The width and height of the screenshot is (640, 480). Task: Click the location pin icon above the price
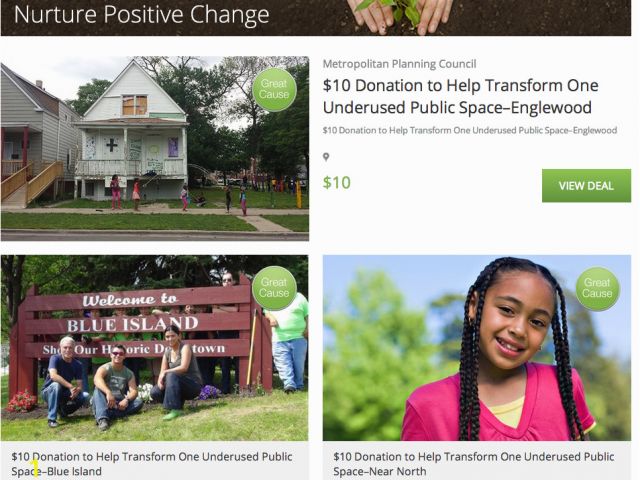(x=326, y=157)
